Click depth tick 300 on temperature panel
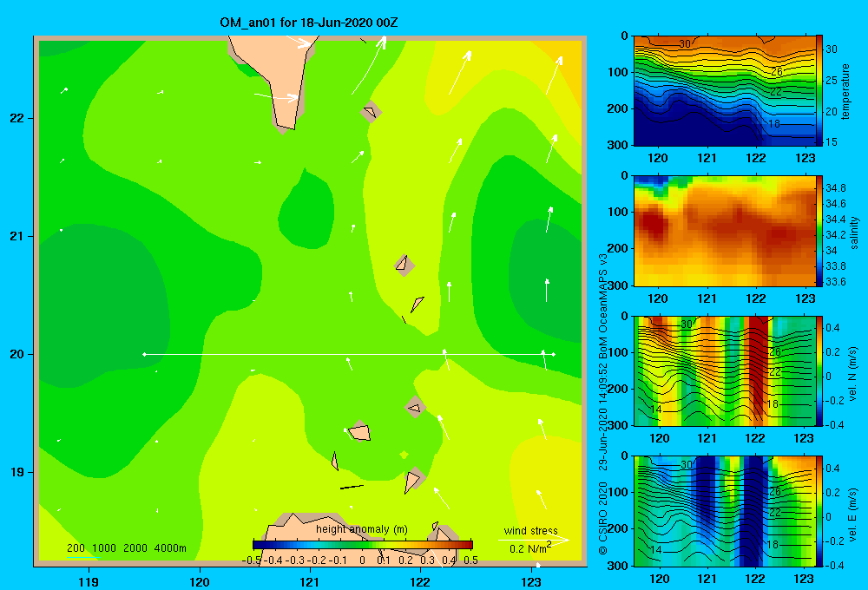The image size is (868, 590). point(618,145)
